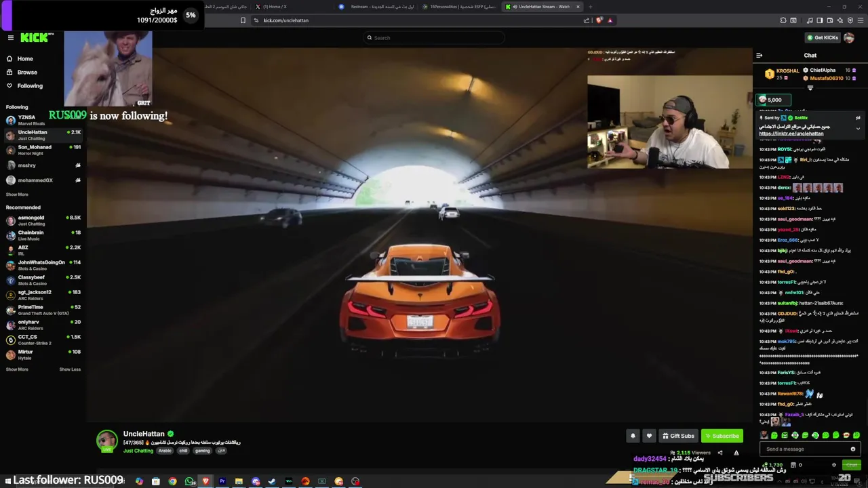The width and height of the screenshot is (868, 488).
Task: Collapse Recommended list with Show Less
Action: pyautogui.click(x=70, y=369)
